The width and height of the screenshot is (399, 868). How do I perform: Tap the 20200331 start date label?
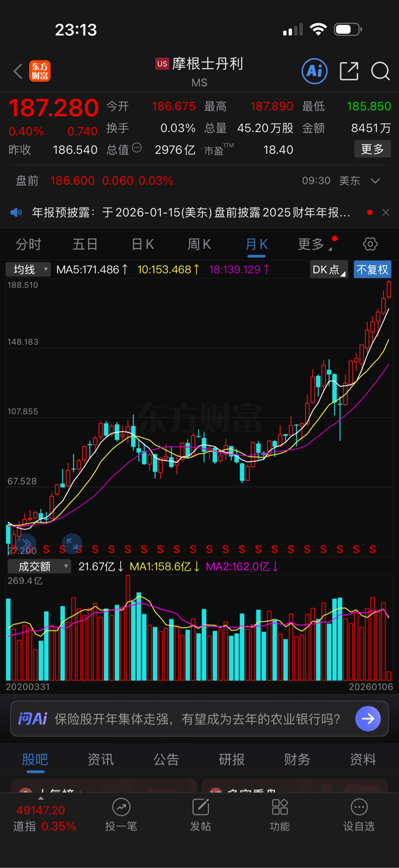pyautogui.click(x=28, y=686)
